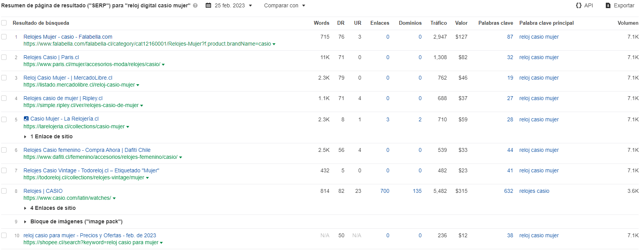This screenshot has width=644, height=250.
Task: Open the Reloj Casio Mujer - | MercadoLibre.cl link
Action: 68,78
